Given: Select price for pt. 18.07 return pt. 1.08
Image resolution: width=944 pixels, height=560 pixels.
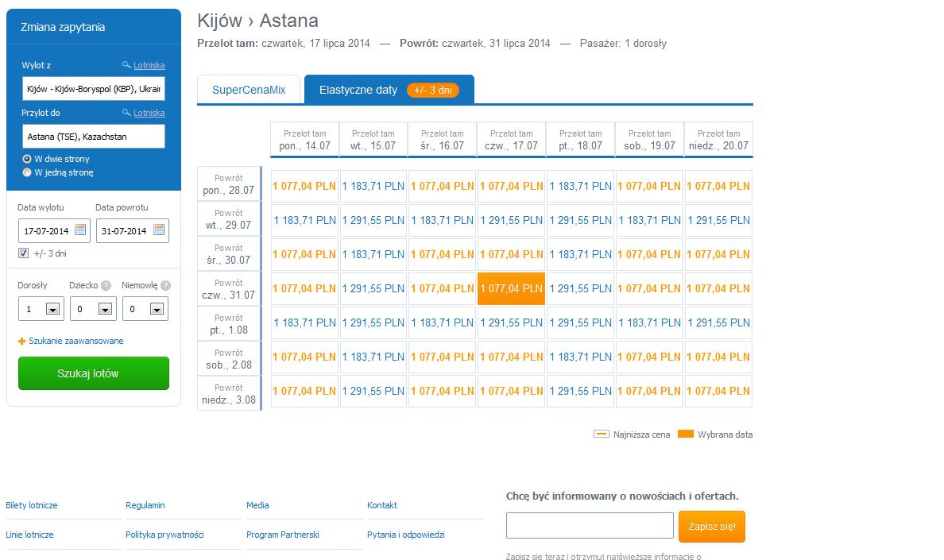Looking at the screenshot, I should pos(580,323).
